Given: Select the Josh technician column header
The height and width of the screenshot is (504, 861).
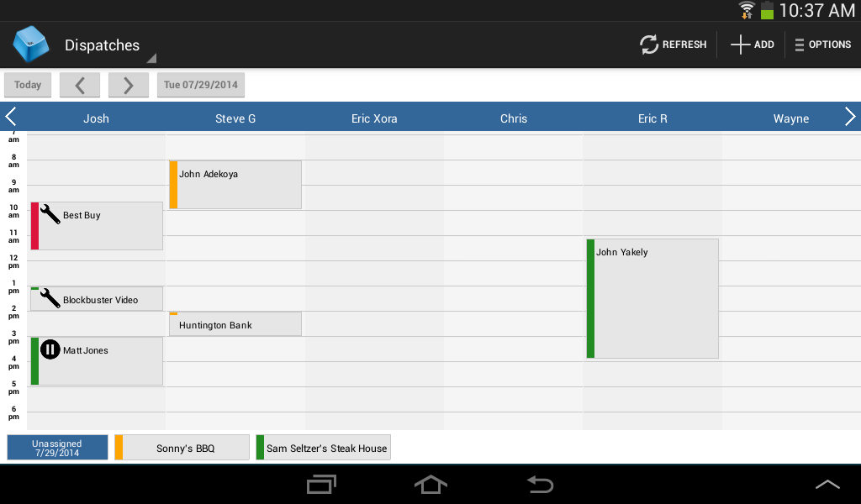Looking at the screenshot, I should coord(96,118).
